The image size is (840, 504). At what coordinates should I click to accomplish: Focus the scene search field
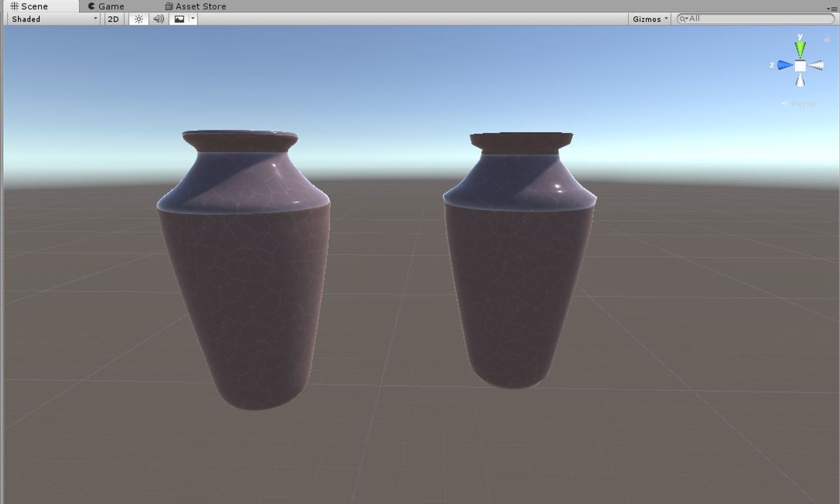(755, 19)
